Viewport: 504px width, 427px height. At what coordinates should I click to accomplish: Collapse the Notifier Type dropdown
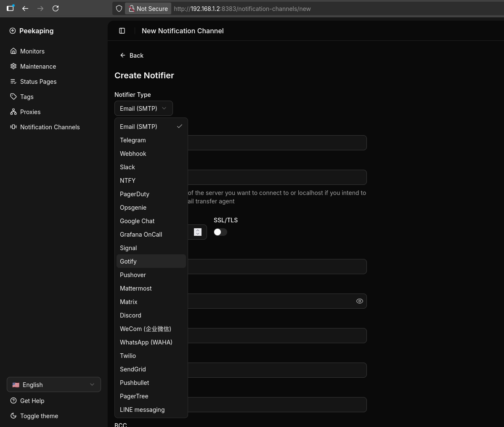(143, 108)
